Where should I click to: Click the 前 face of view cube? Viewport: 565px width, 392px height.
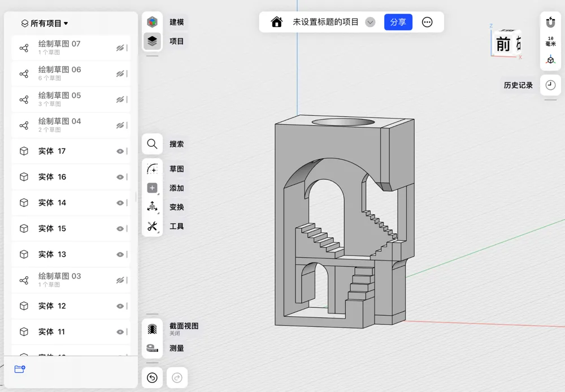503,44
